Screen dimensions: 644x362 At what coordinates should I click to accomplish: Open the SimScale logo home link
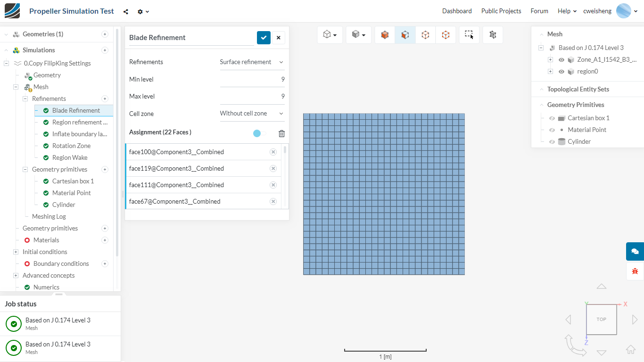[12, 11]
